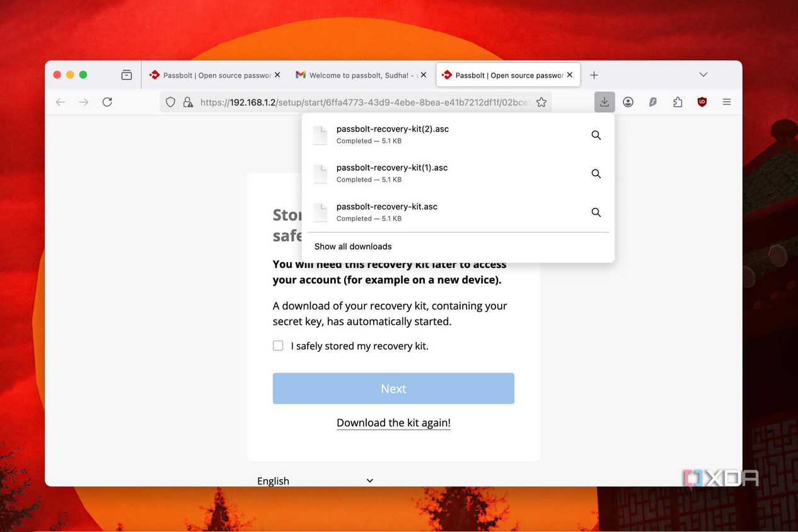Click the feather-shaped extension icon in the toolbar
798x532 pixels.
click(x=653, y=102)
